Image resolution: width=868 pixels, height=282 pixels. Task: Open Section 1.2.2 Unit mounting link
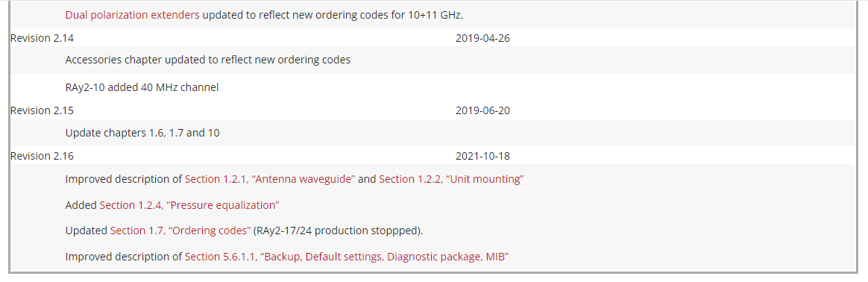click(x=452, y=179)
